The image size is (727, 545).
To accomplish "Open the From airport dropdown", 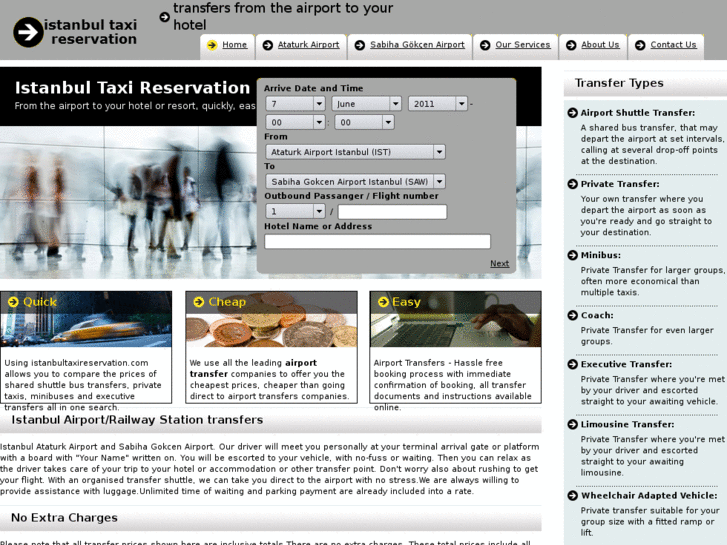I will pos(356,152).
